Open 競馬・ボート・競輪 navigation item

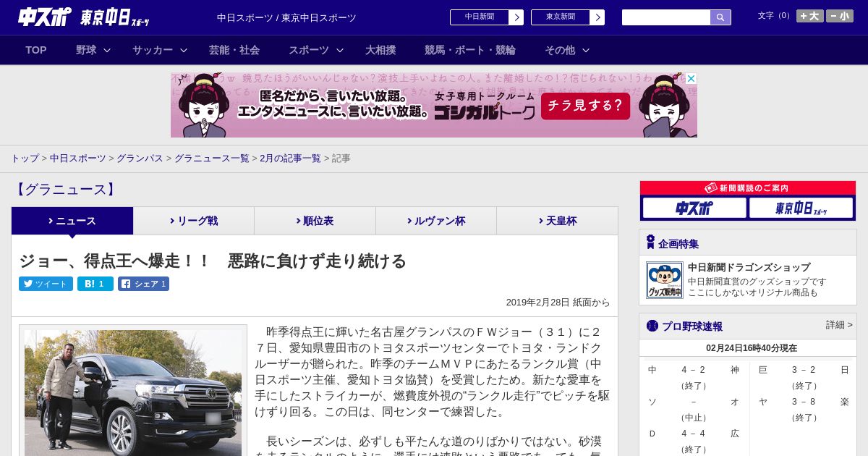470,50
